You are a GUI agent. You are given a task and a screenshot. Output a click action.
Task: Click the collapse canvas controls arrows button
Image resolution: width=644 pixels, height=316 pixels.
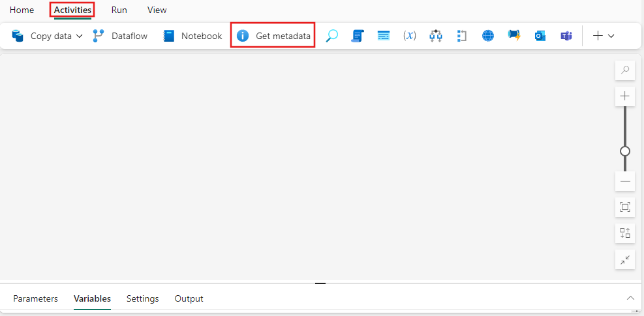coord(625,259)
